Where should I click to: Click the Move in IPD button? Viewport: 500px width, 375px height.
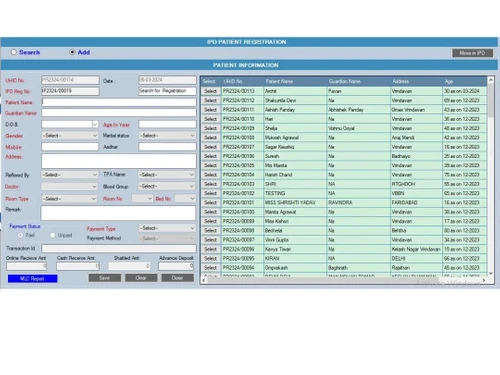472,53
